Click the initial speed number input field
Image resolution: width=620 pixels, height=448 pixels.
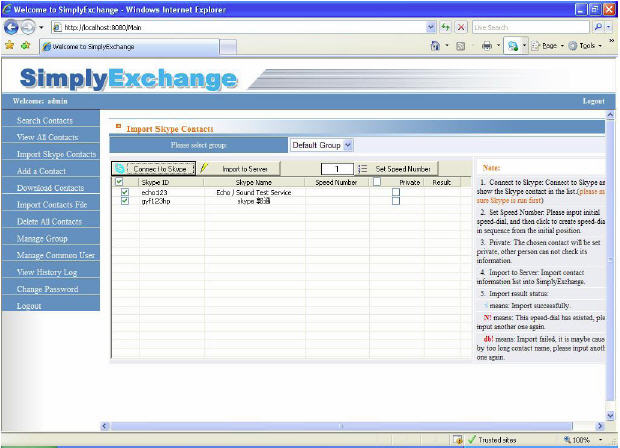click(337, 169)
